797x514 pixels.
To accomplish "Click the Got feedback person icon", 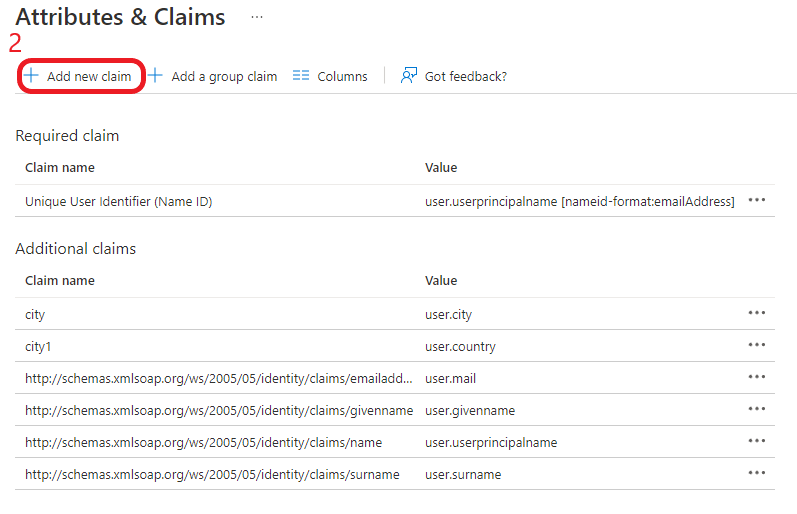I will [409, 76].
